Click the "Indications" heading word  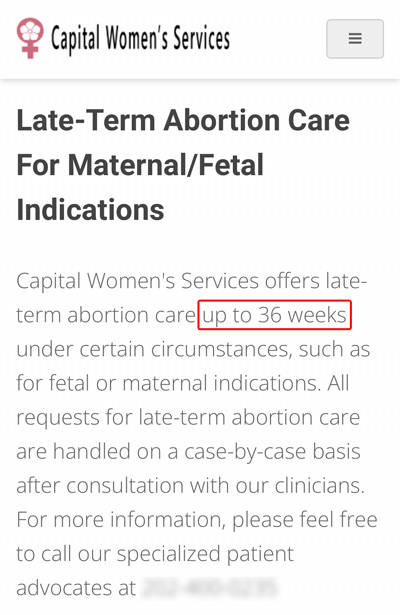point(90,209)
